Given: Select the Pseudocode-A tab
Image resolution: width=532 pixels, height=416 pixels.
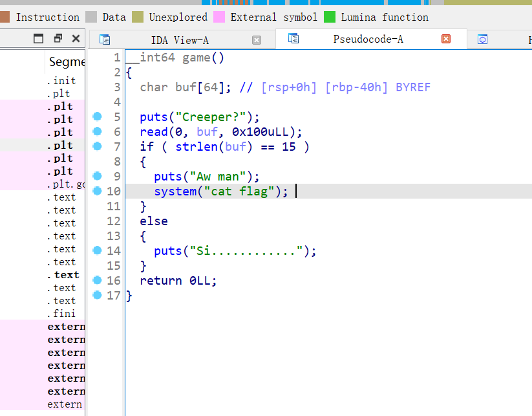Looking at the screenshot, I should point(371,39).
